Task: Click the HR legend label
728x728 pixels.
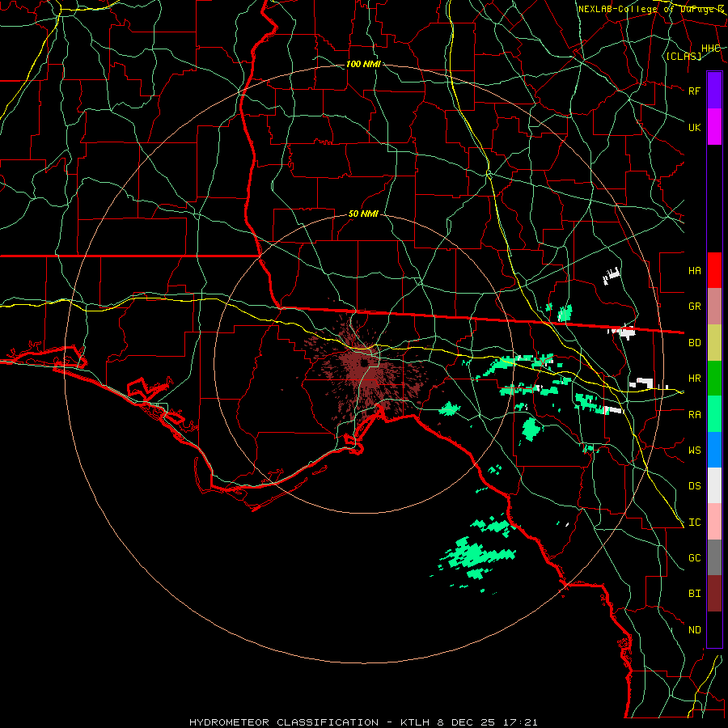Action: [694, 379]
